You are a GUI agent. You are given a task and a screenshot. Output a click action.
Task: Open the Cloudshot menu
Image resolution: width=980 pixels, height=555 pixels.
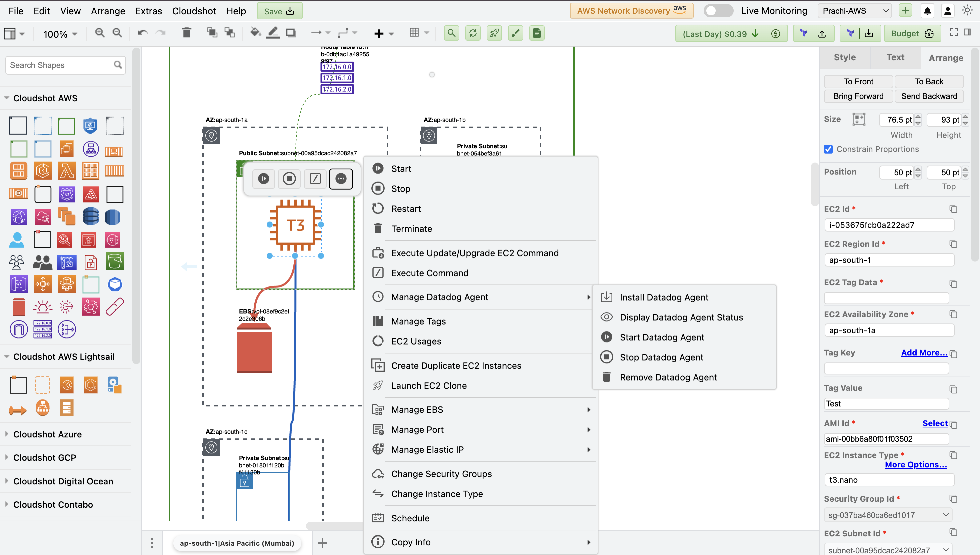click(194, 11)
